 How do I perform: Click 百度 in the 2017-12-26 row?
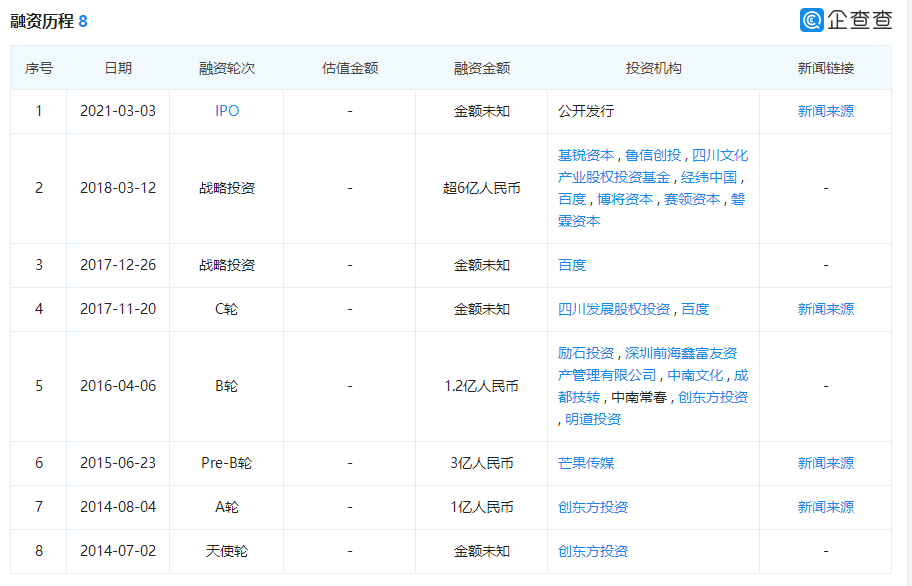(572, 265)
